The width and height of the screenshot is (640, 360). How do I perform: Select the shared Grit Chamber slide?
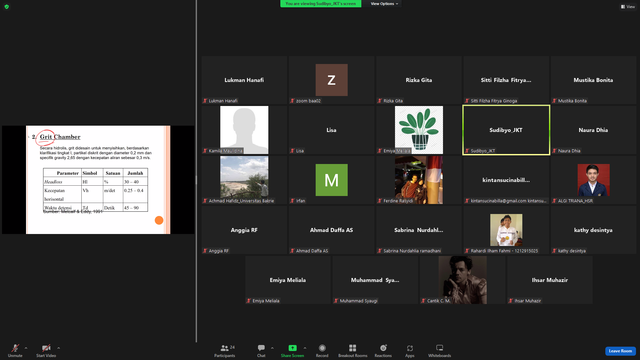click(98, 180)
